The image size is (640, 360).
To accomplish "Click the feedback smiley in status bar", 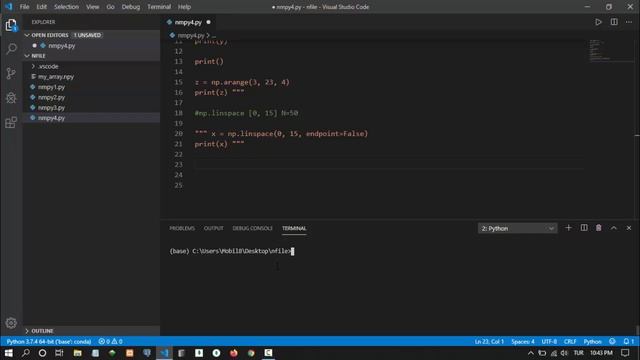I will point(612,341).
